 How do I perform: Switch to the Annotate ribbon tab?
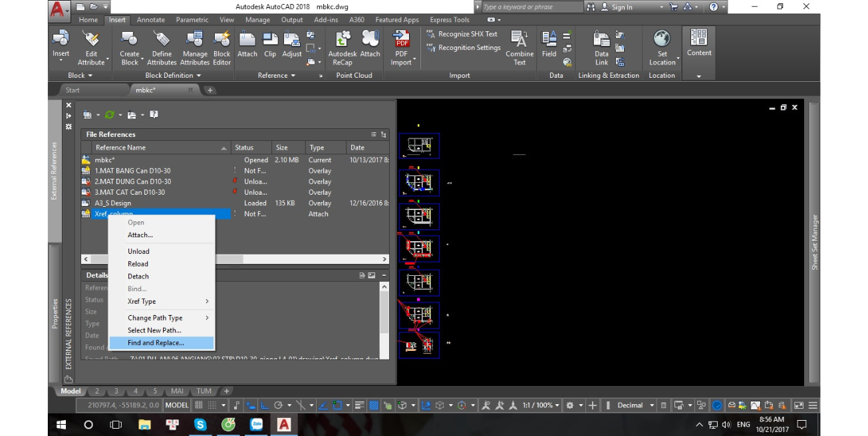tap(151, 20)
